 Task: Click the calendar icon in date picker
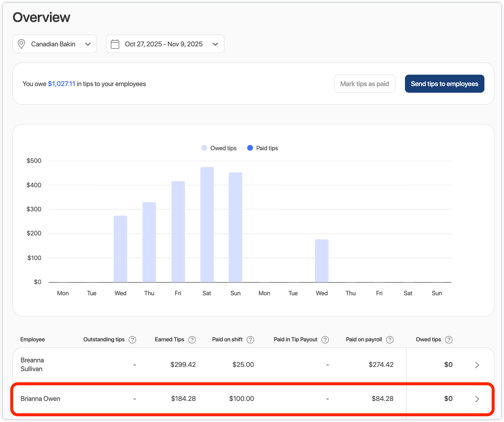(115, 44)
